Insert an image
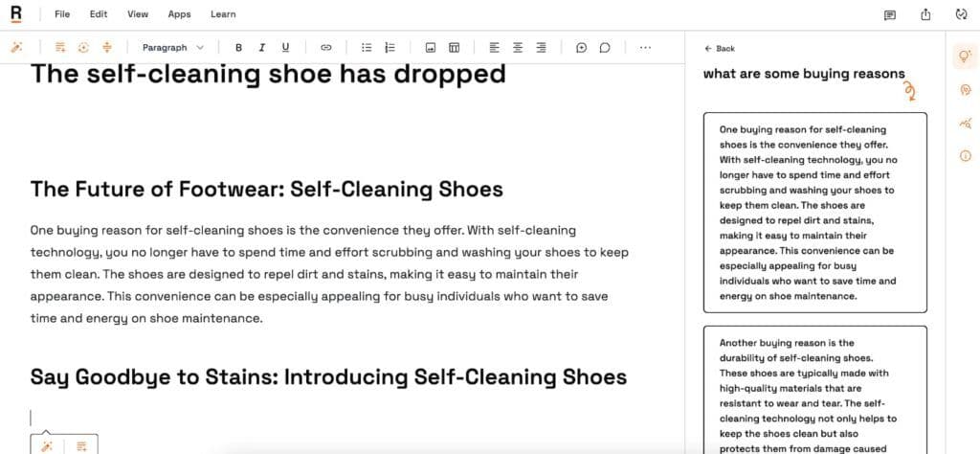The height and width of the screenshot is (454, 980). point(430,48)
